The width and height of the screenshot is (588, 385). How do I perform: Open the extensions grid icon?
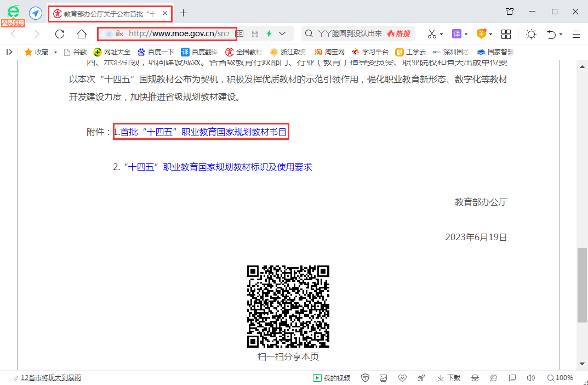click(x=506, y=34)
